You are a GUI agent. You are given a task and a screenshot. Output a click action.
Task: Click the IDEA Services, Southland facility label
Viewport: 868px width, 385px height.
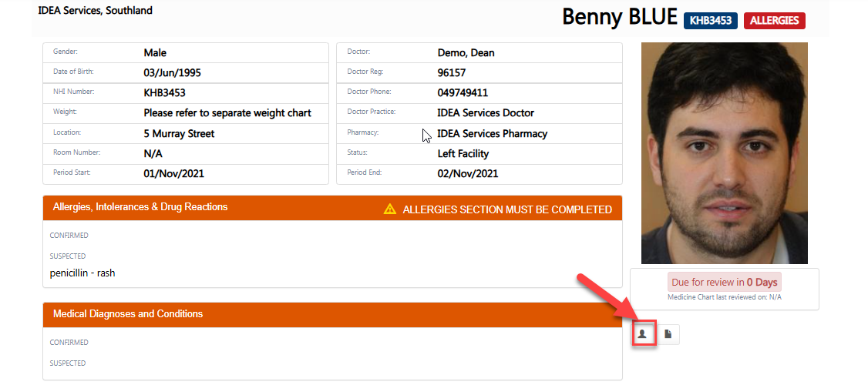(96, 11)
